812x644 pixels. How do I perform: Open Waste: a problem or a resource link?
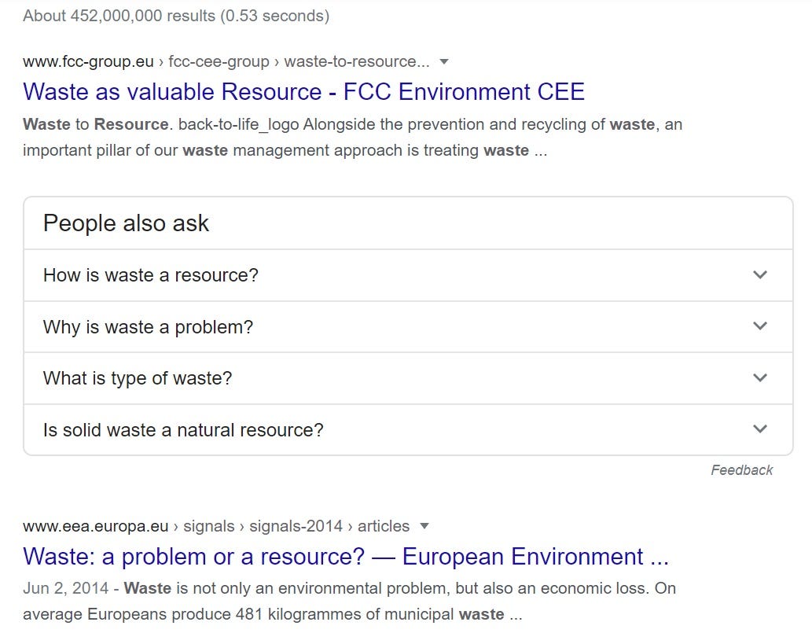pyautogui.click(x=346, y=557)
